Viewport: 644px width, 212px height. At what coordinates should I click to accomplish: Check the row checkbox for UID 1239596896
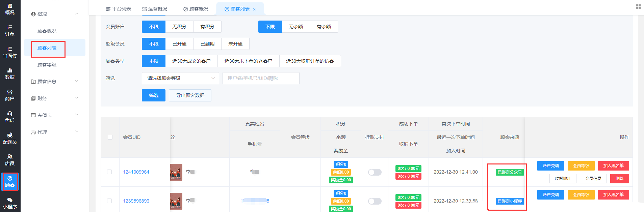(109, 201)
